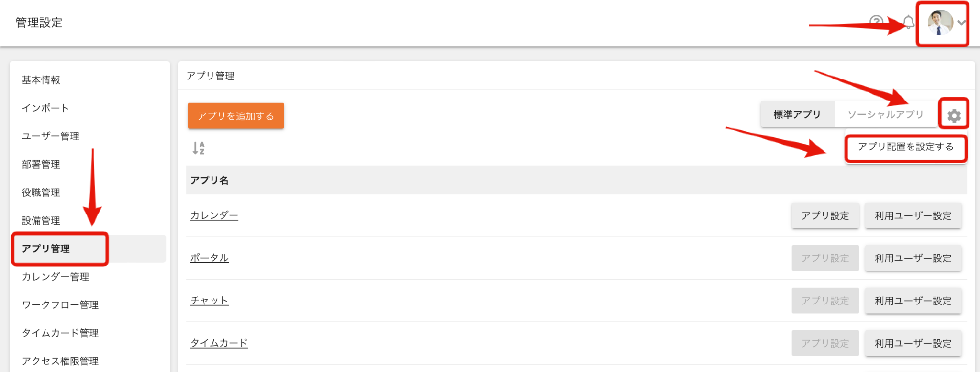The width and height of the screenshot is (980, 372).
Task: Sort apps alphabetically with A-Z icon
Action: 199,148
